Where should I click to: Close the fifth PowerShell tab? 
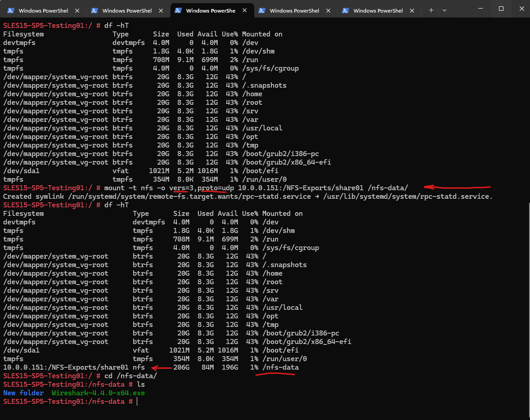click(x=412, y=10)
